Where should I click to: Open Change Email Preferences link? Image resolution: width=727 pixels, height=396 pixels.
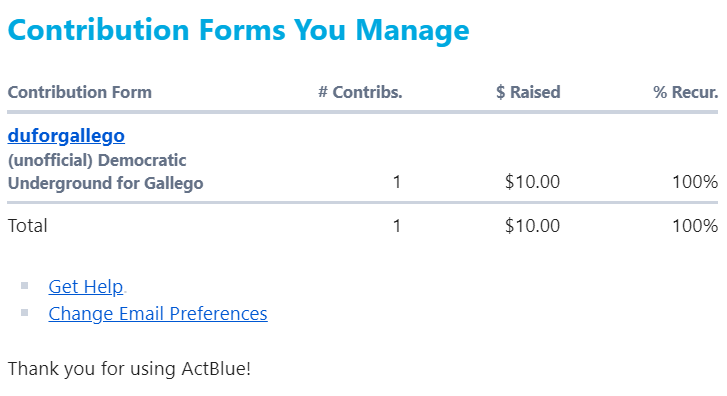[x=158, y=314]
